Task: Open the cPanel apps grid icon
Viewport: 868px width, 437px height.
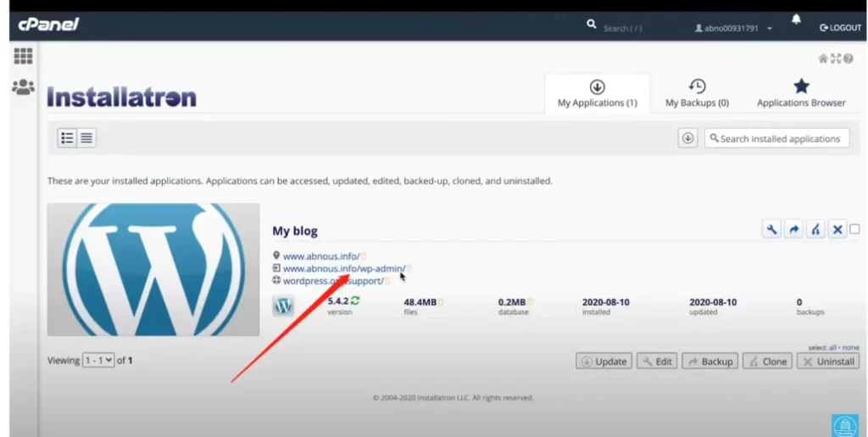Action: (x=23, y=56)
